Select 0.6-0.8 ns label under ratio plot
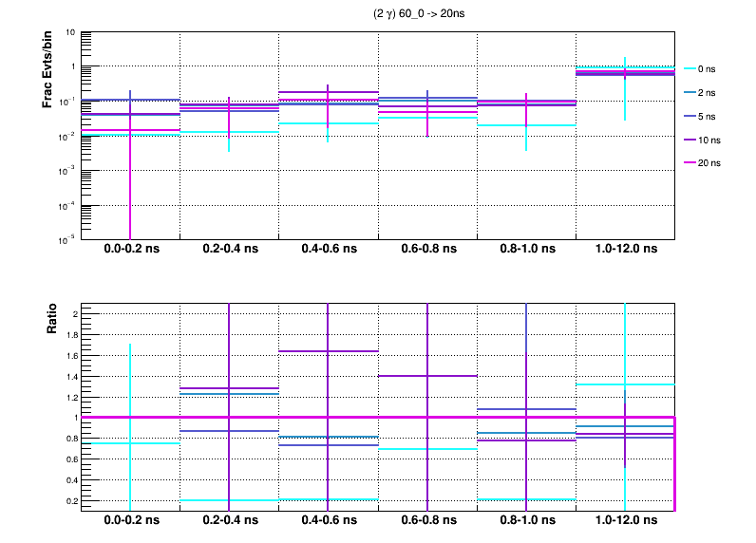This screenshot has height=543, width=756. coord(426,522)
